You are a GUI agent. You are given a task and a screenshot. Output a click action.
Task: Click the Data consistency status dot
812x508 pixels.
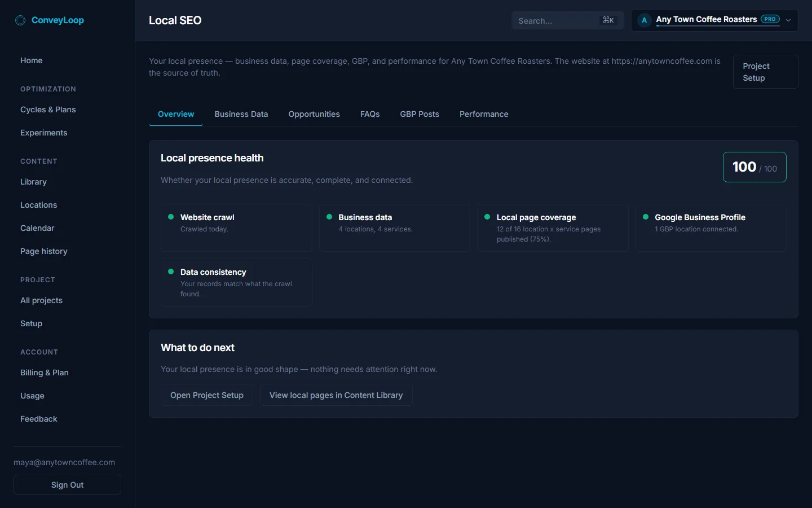(171, 271)
